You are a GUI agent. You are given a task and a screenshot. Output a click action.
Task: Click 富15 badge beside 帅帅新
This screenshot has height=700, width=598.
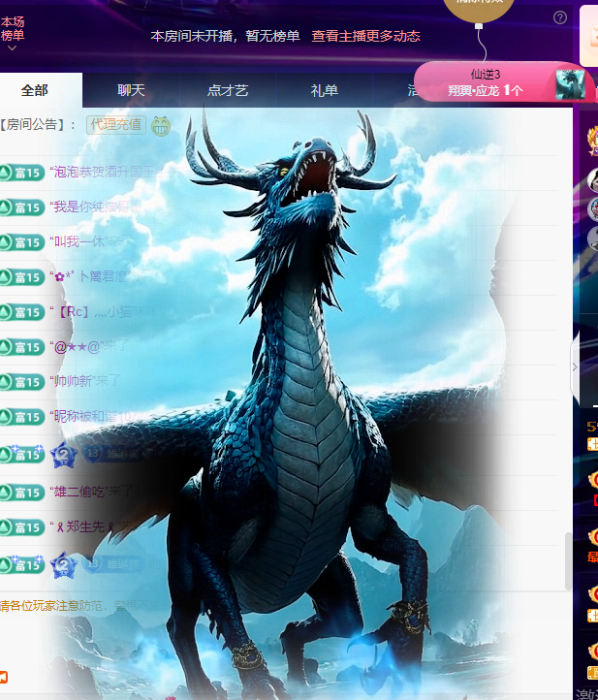(22, 382)
